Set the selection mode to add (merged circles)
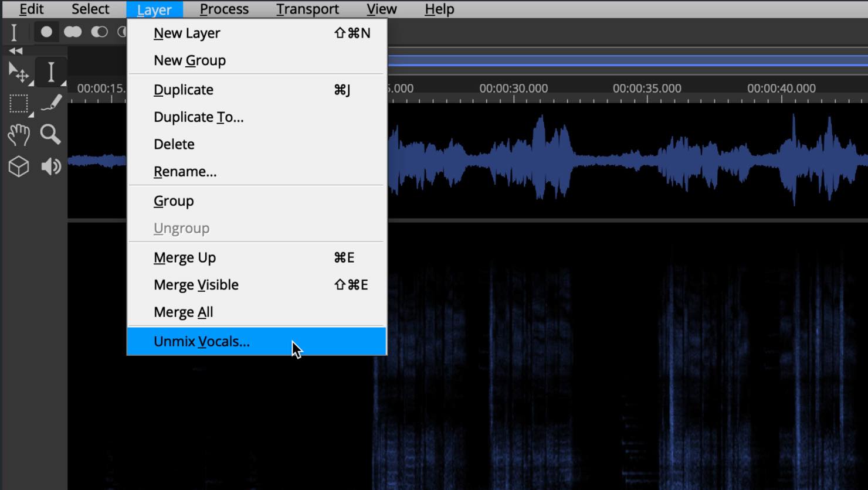868x490 pixels. pos(73,32)
